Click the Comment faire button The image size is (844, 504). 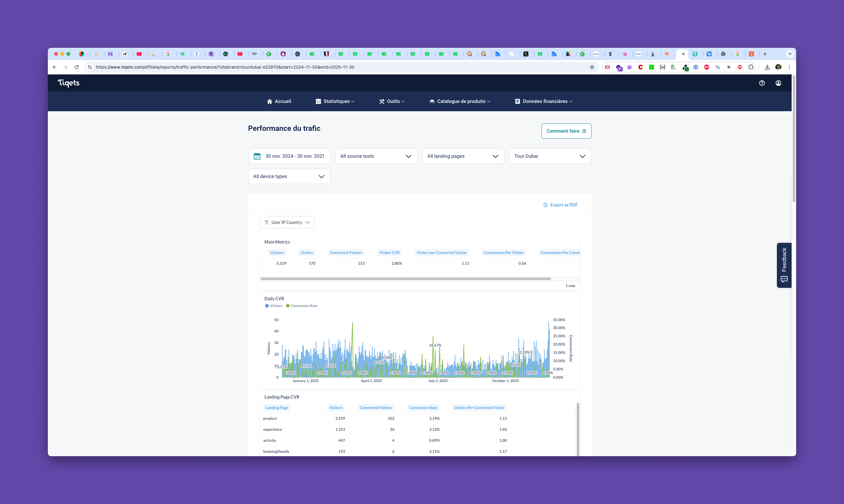point(566,131)
